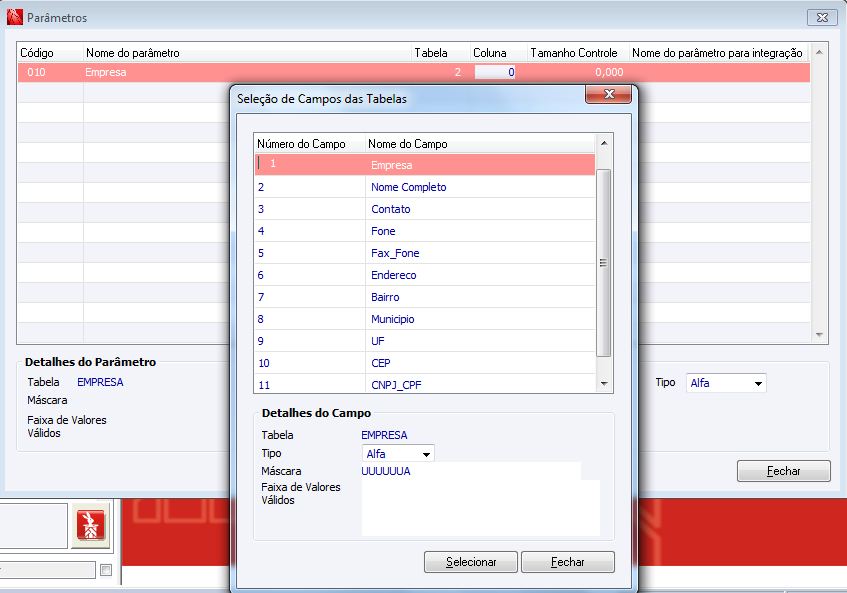Click Tabela value 2 in parameter row

(x=458, y=72)
